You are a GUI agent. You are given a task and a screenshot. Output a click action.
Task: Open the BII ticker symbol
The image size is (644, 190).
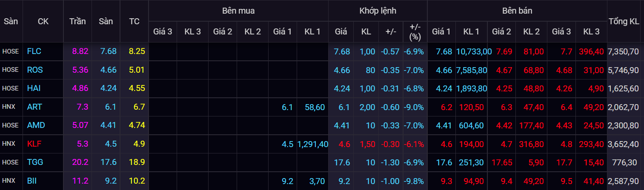[x=32, y=181]
